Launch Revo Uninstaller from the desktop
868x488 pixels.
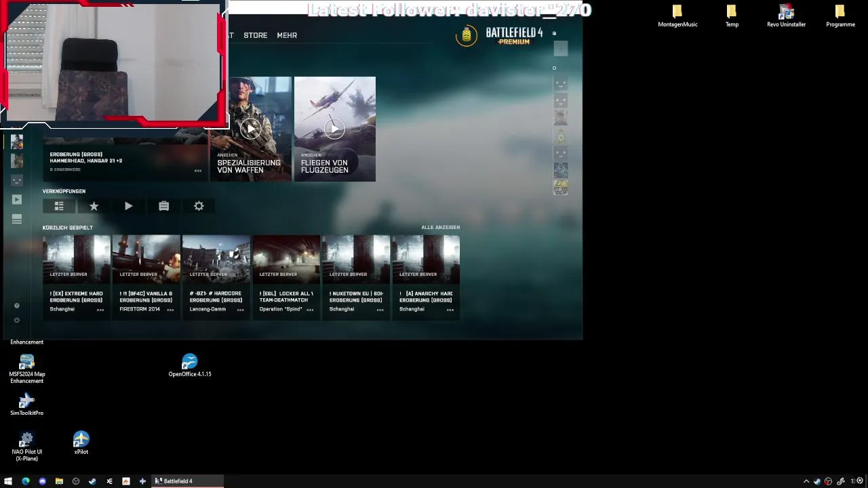click(x=786, y=16)
